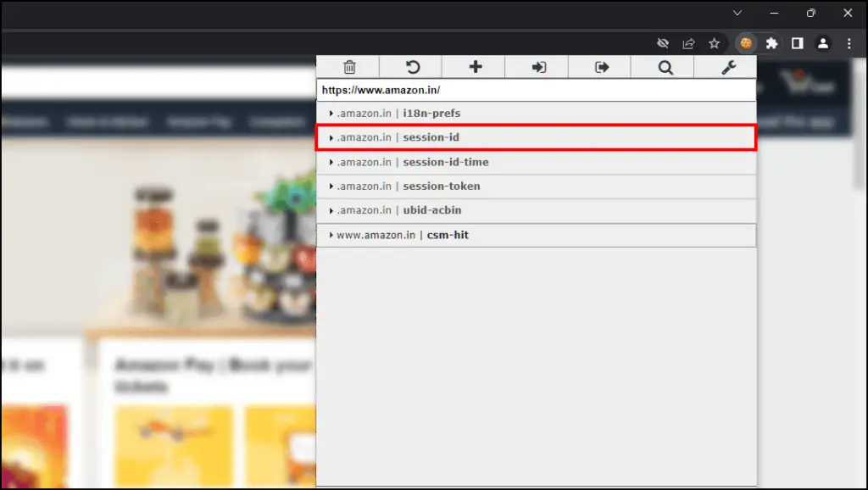Image resolution: width=868 pixels, height=490 pixels.
Task: Select the csm-hit cookie row
Action: 536,235
